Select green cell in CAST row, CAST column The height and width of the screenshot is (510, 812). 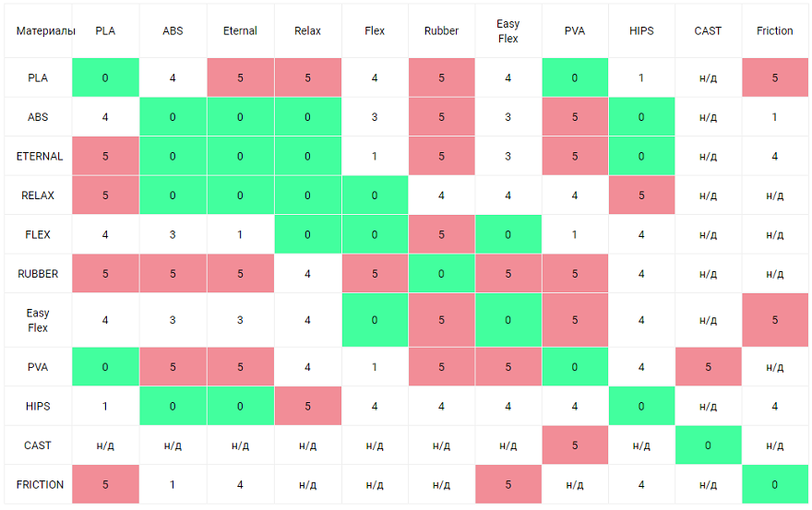coord(708,445)
